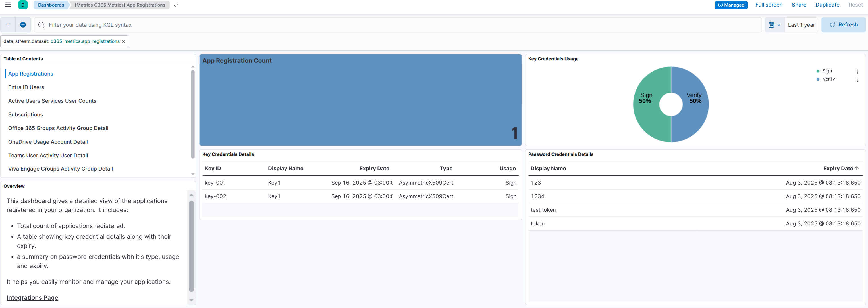Open the data_stream.dataset filter pill options
This screenshot has width=868, height=308.
tap(61, 41)
